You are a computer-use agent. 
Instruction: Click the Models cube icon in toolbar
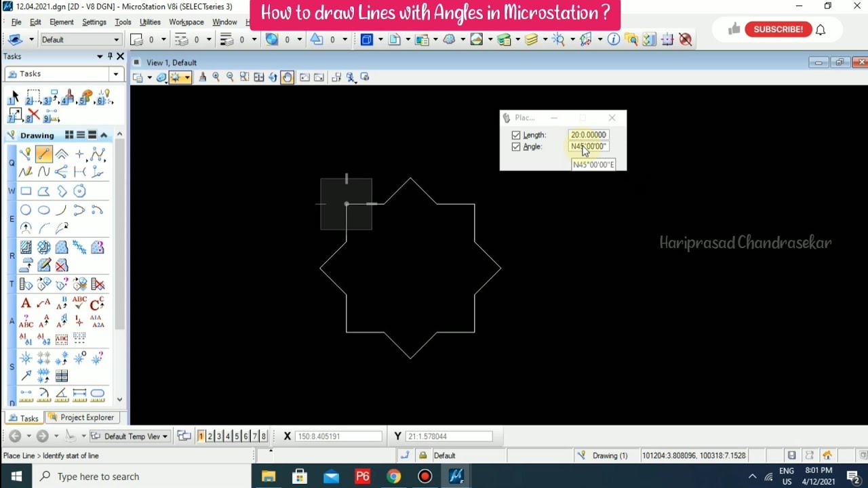pyautogui.click(x=367, y=39)
